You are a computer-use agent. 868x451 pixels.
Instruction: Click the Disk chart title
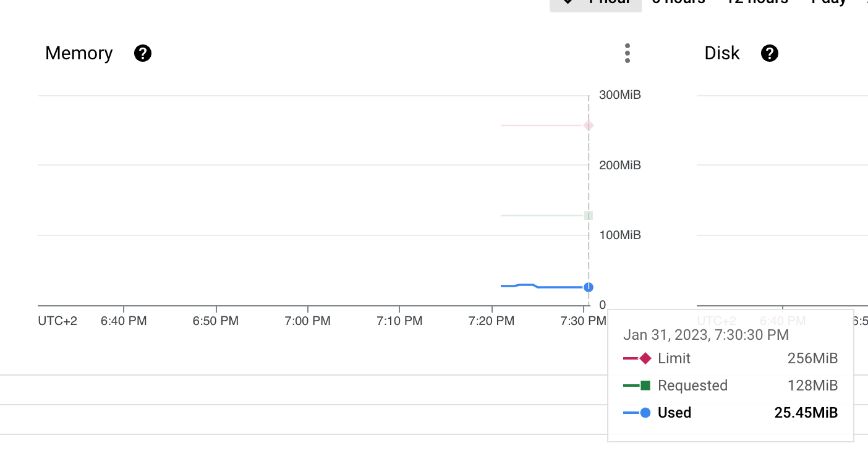coord(721,53)
